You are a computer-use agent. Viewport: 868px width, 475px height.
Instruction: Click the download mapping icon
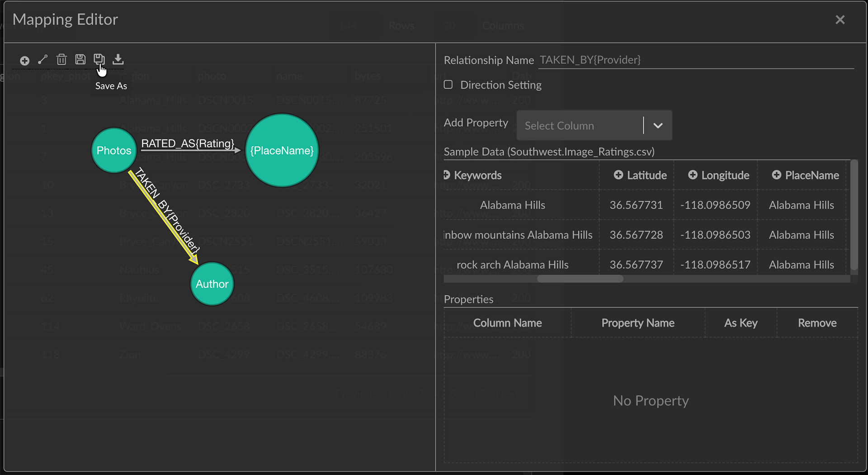click(118, 59)
